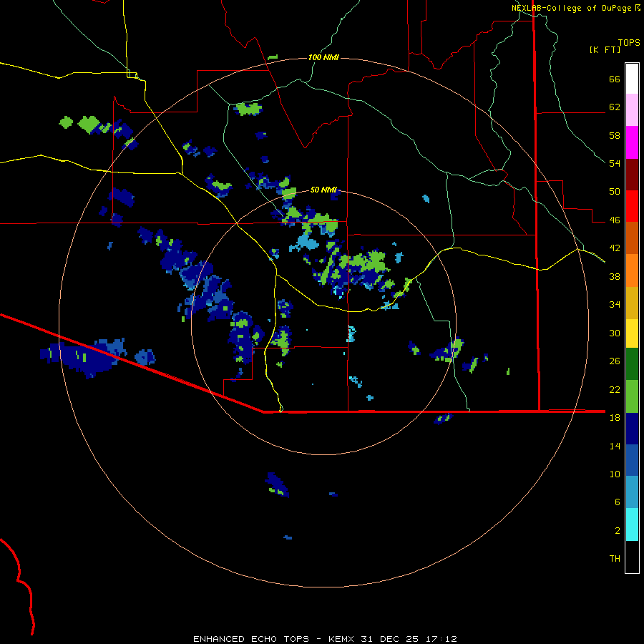The image size is (644, 644).
Task: Click the legend value "18"
Action: point(615,418)
